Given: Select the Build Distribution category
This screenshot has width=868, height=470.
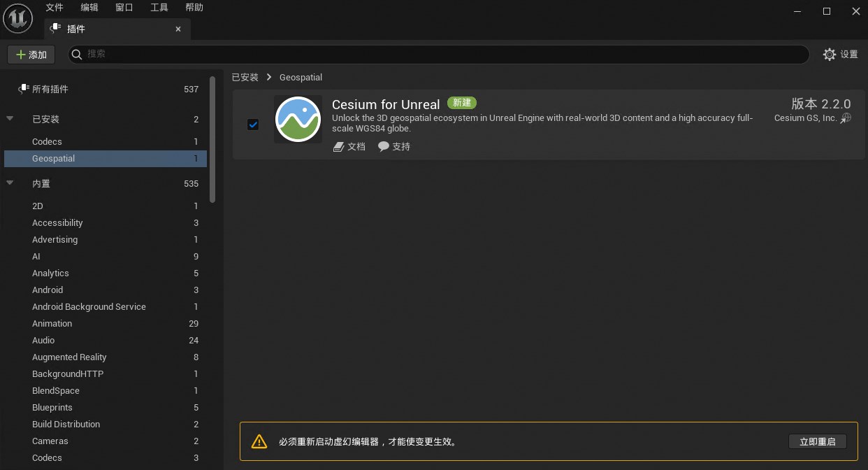Looking at the screenshot, I should (107, 424).
